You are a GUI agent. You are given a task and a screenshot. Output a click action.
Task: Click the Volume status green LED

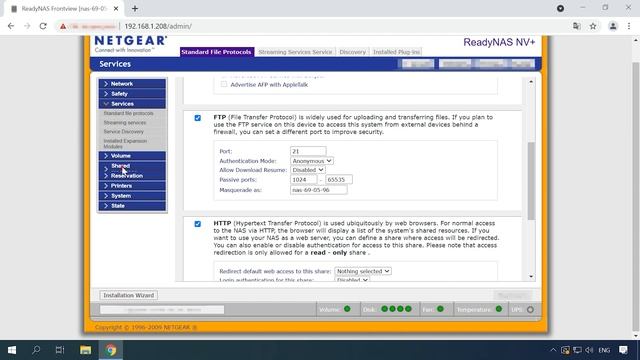(x=347, y=309)
